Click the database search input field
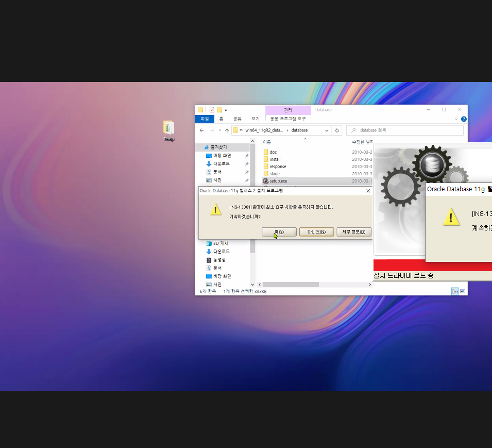 (x=405, y=130)
